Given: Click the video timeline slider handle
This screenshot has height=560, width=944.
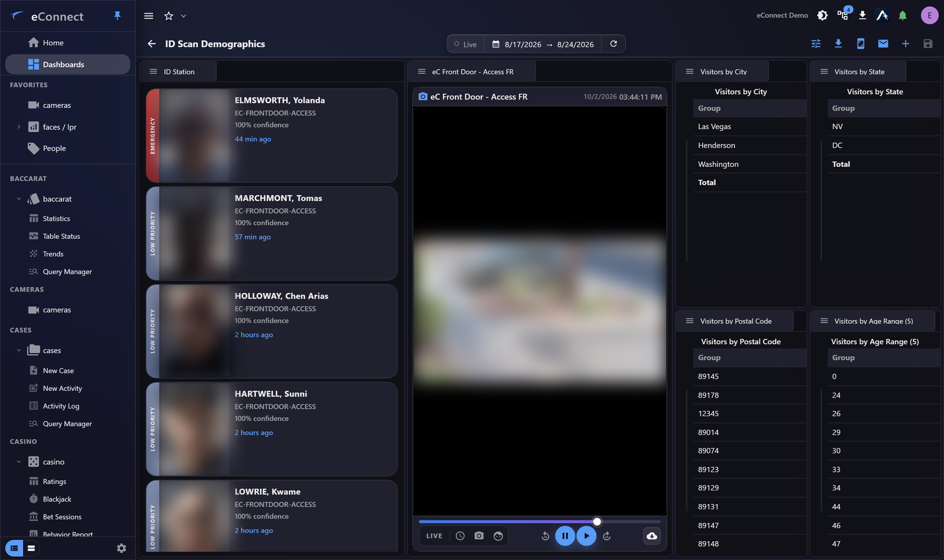Looking at the screenshot, I should coord(597,521).
